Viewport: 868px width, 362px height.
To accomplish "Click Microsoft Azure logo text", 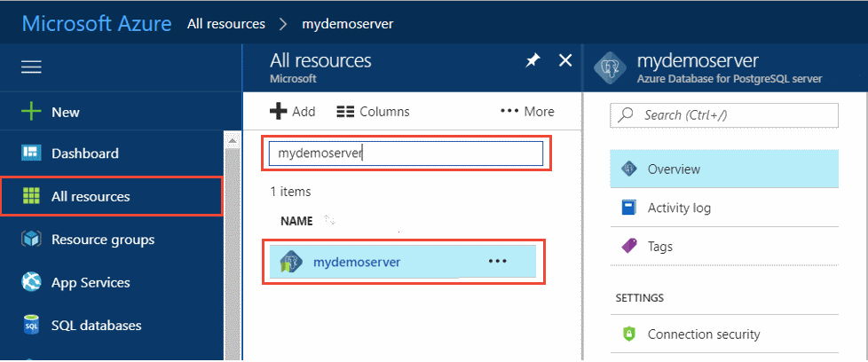I will point(97,24).
